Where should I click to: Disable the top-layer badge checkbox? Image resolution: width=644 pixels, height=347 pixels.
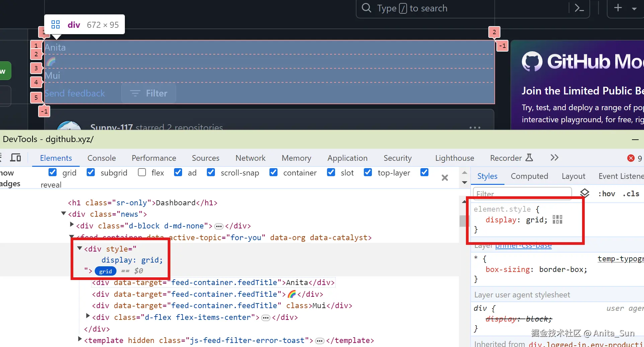pos(368,172)
